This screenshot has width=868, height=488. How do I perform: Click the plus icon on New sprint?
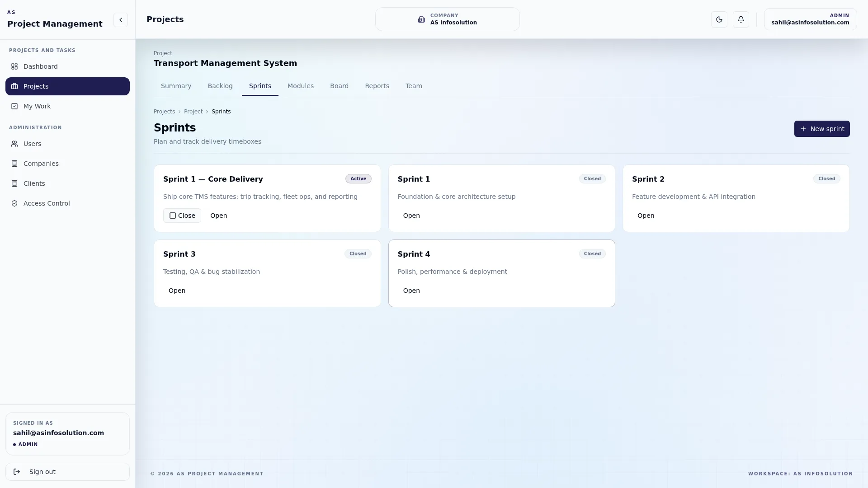coord(803,129)
